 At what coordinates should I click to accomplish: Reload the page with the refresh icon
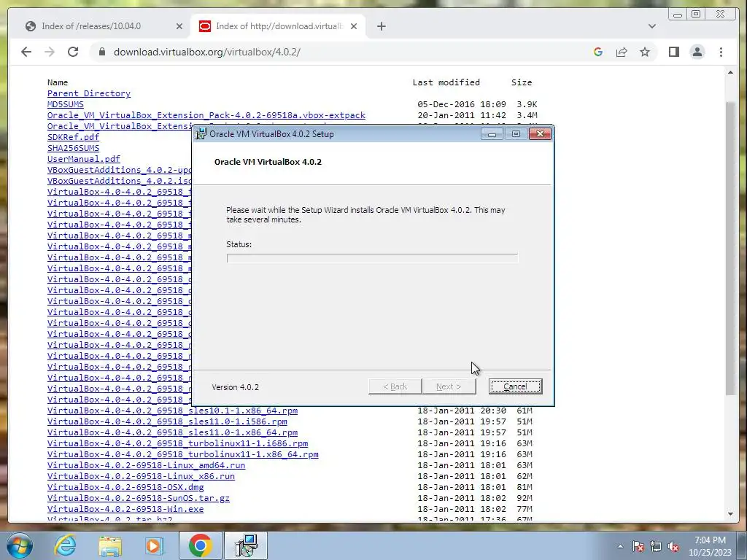point(73,52)
